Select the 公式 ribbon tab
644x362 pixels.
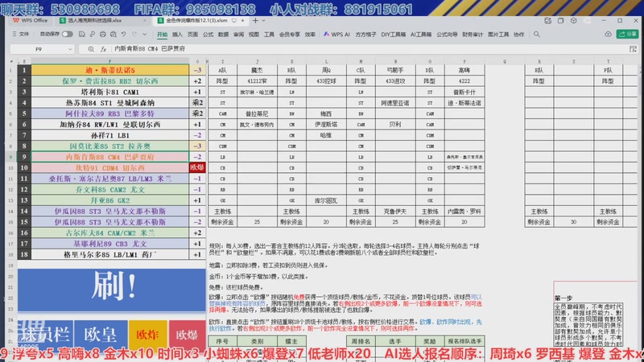click(x=208, y=35)
